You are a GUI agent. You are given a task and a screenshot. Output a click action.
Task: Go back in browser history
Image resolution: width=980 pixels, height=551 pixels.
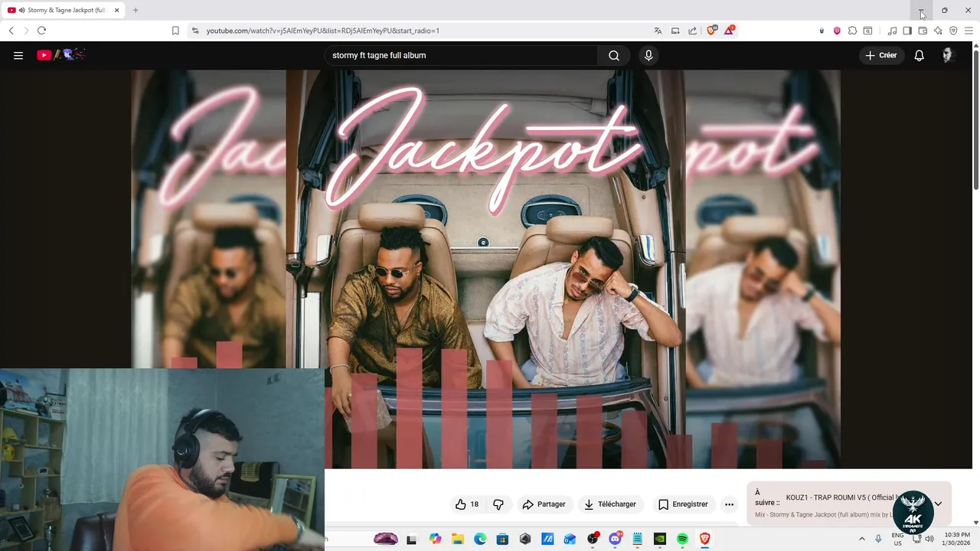11,31
